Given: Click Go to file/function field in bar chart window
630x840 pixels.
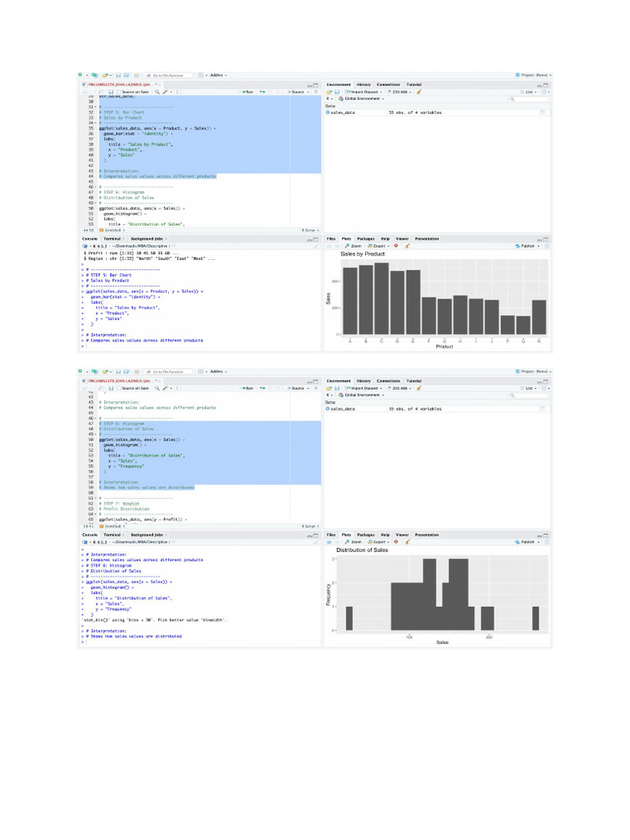Looking at the screenshot, I should [x=169, y=75].
